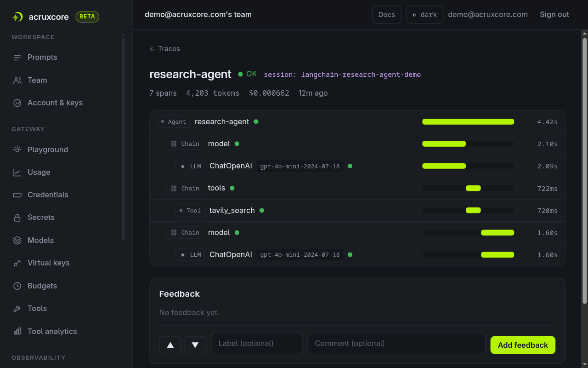Screen dimensions: 588x368
Task: Click Sign out
Action: click(x=554, y=15)
